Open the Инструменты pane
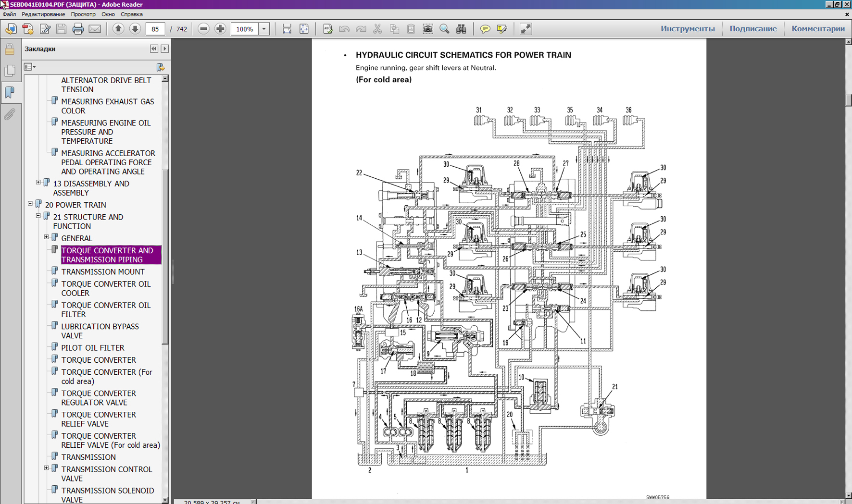The height and width of the screenshot is (504, 852). click(687, 29)
